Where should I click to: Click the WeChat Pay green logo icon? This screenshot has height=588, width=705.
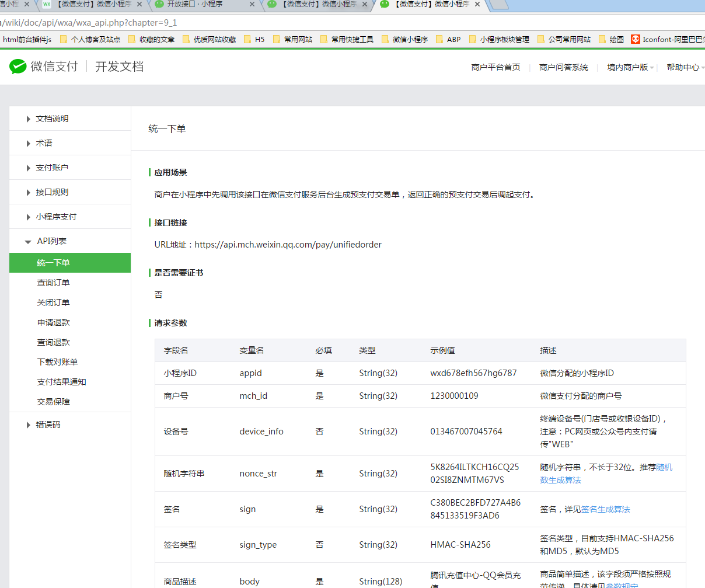coord(18,67)
